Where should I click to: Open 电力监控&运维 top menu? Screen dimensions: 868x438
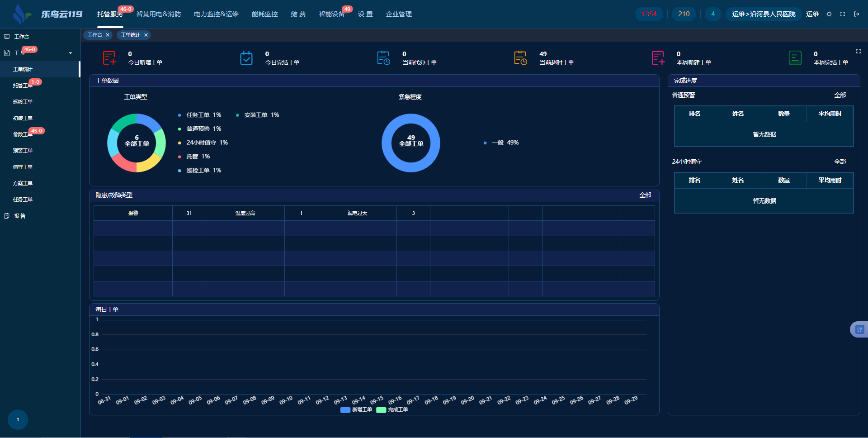[x=216, y=14]
